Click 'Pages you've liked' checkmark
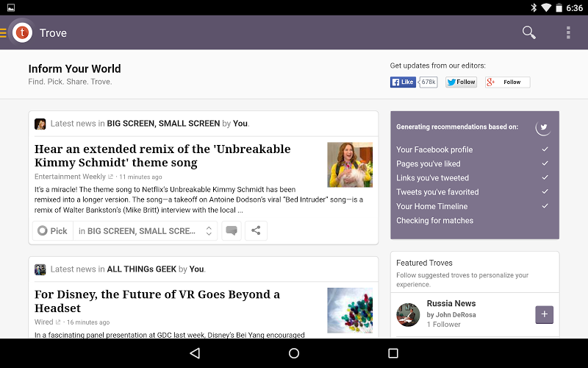Image resolution: width=588 pixels, height=368 pixels. pos(545,163)
